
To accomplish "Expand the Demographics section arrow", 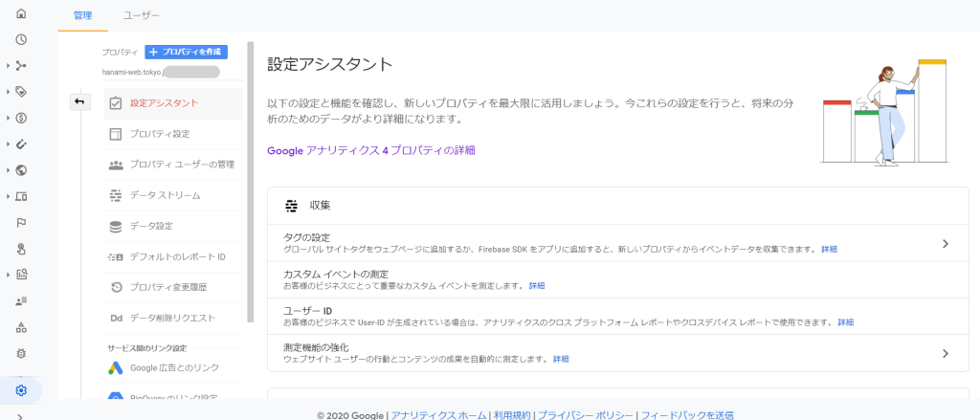I will tap(8, 170).
